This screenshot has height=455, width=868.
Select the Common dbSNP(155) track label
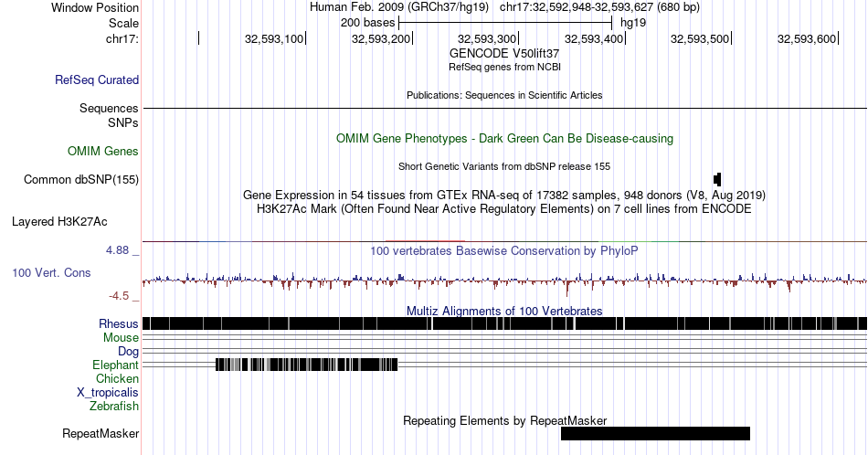tap(81, 179)
